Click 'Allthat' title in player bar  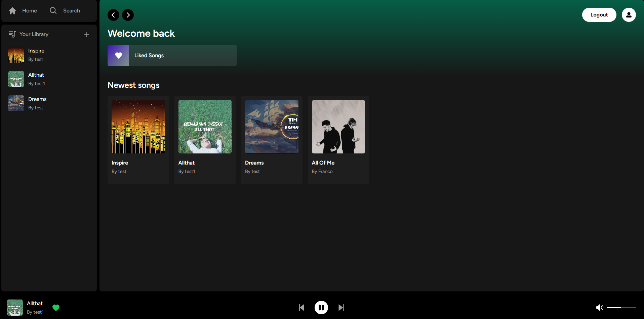pos(35,304)
